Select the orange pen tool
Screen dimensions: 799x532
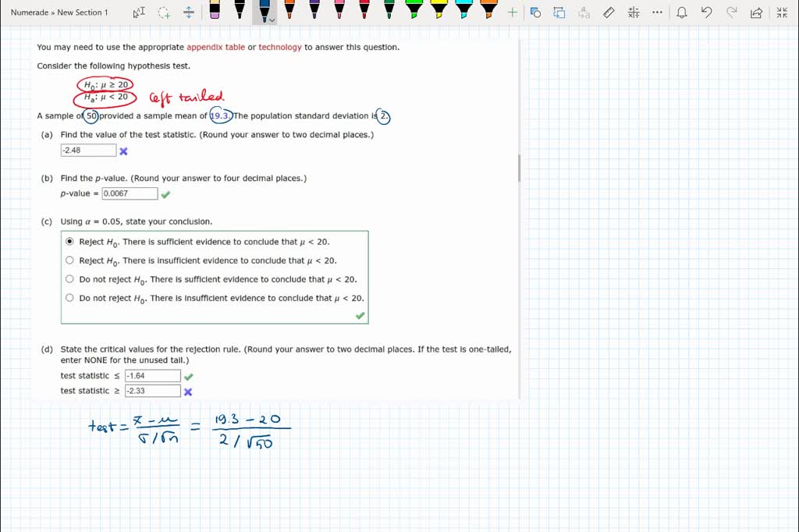click(x=289, y=12)
